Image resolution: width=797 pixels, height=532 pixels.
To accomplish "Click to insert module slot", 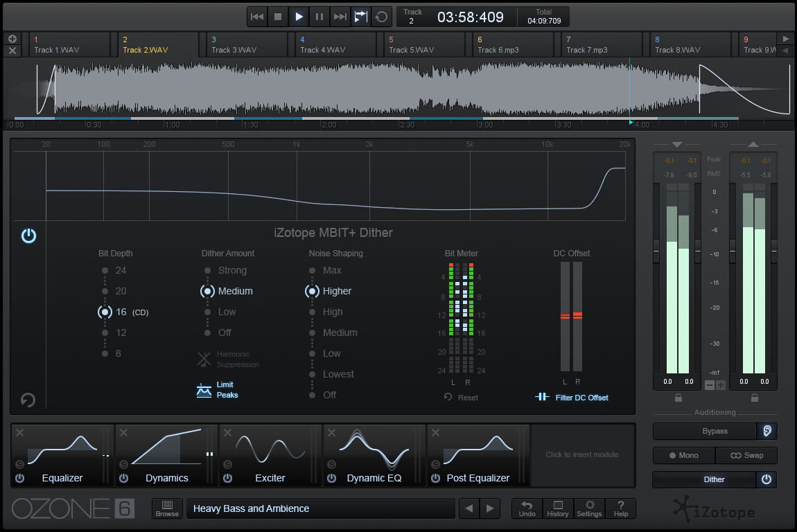I will click(582, 455).
